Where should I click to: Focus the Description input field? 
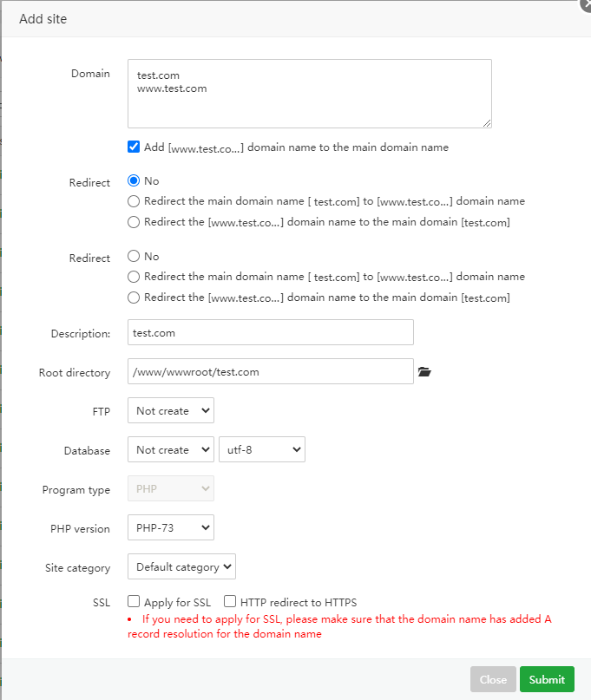point(270,332)
